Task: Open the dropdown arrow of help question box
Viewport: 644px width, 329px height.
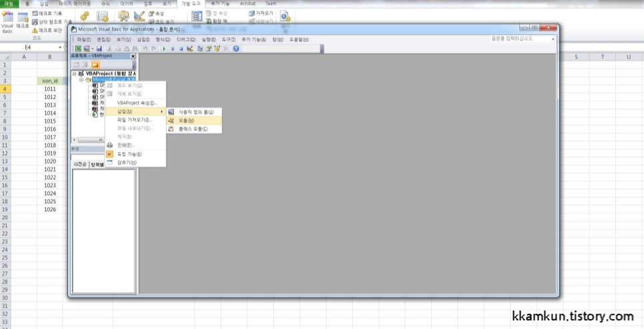Action: [553, 39]
